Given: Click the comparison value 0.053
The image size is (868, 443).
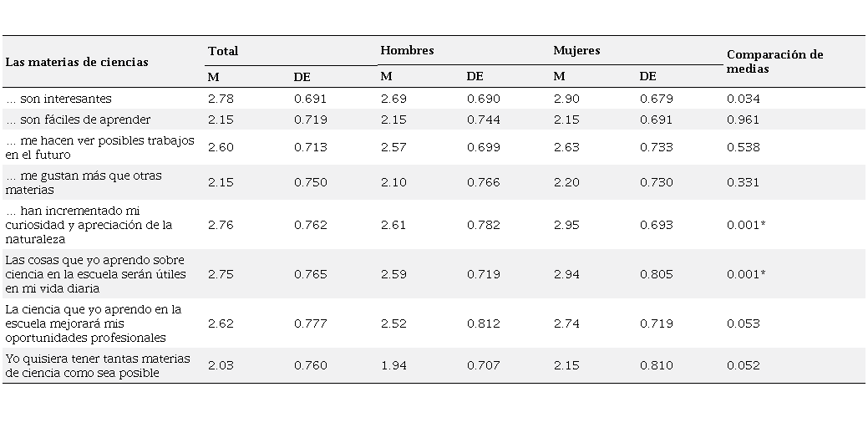Looking at the screenshot, I should click(743, 323).
